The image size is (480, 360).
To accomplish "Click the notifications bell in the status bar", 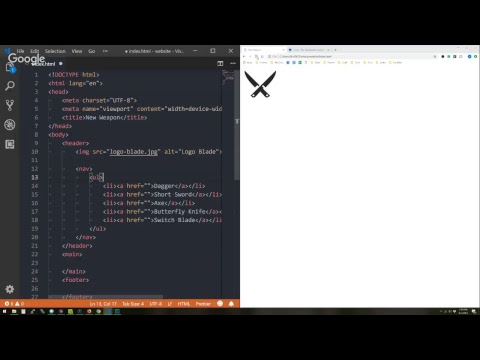I will (231, 303).
